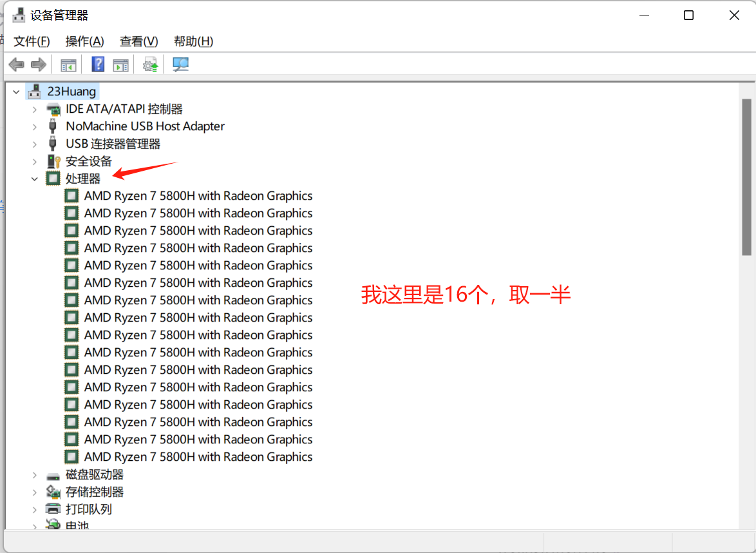Open the 文件(F) menu
Screen dimensions: 756x553
pos(32,41)
